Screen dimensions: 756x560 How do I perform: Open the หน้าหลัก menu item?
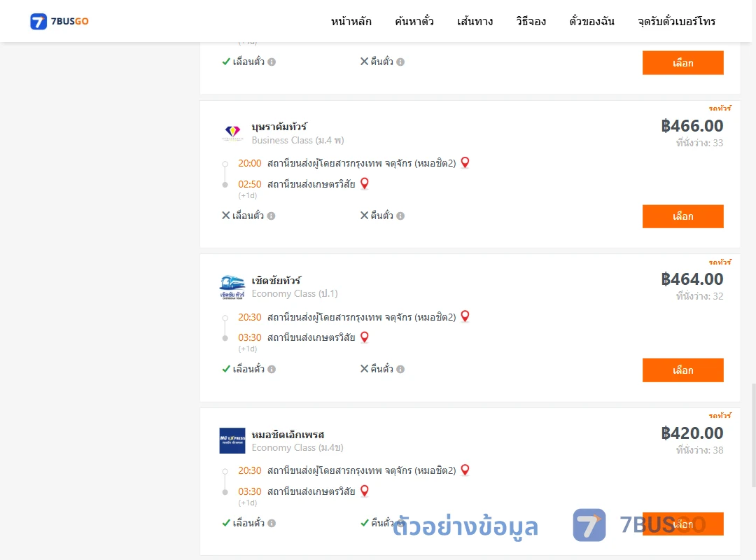pyautogui.click(x=351, y=22)
